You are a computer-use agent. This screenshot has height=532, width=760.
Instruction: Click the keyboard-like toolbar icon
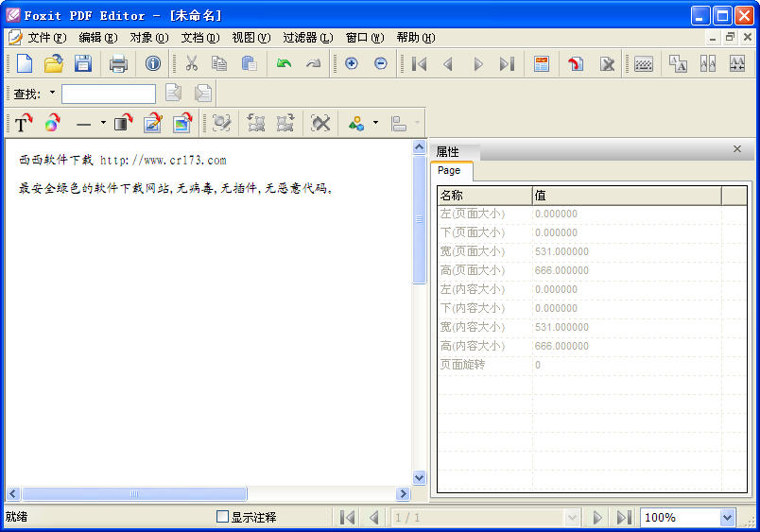(x=644, y=63)
